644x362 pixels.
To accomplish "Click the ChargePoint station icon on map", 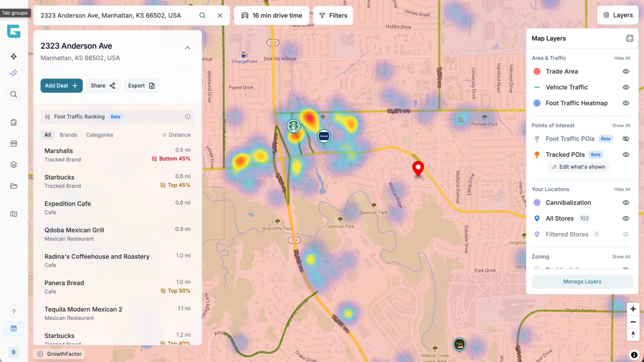I will click(x=244, y=55).
